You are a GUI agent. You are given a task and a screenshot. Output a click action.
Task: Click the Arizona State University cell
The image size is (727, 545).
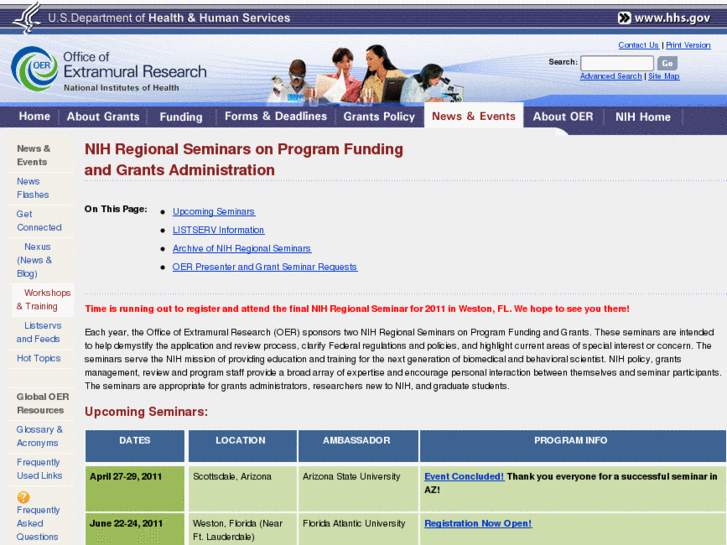point(358,488)
